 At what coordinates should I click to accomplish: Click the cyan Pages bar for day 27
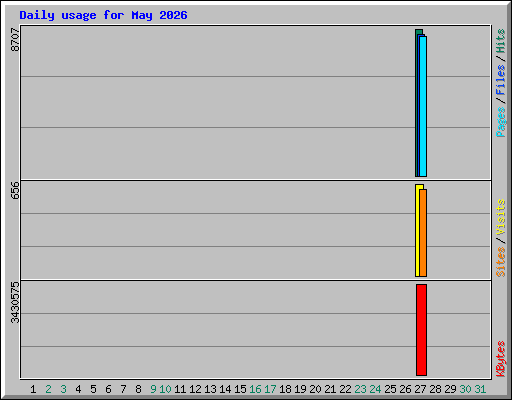tap(423, 106)
